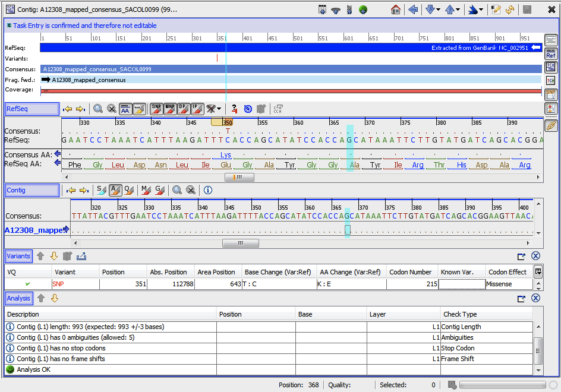This screenshot has height=392, width=561.
Task: Click the RefSeq panel label button
Action: point(31,109)
